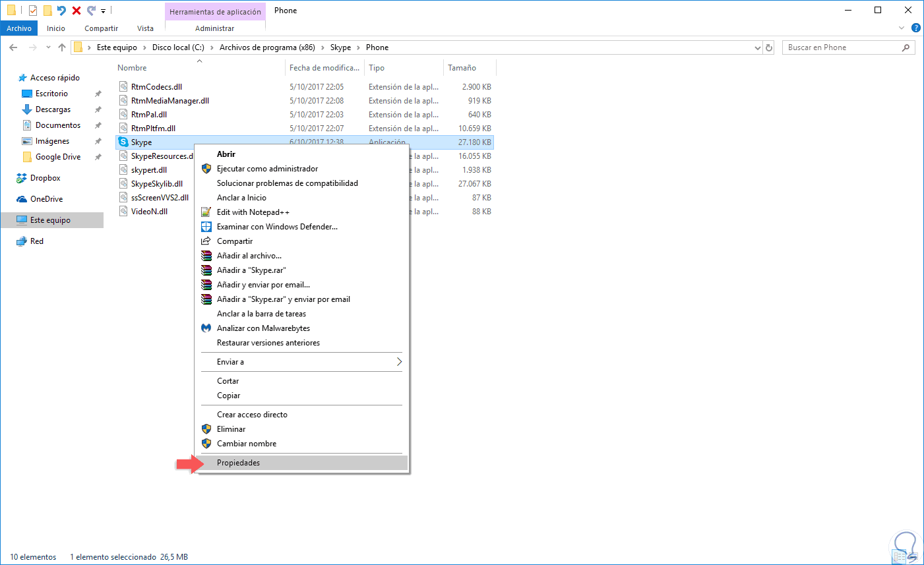Click the Skype application icon in file list
The height and width of the screenshot is (565, 924).
coord(123,142)
